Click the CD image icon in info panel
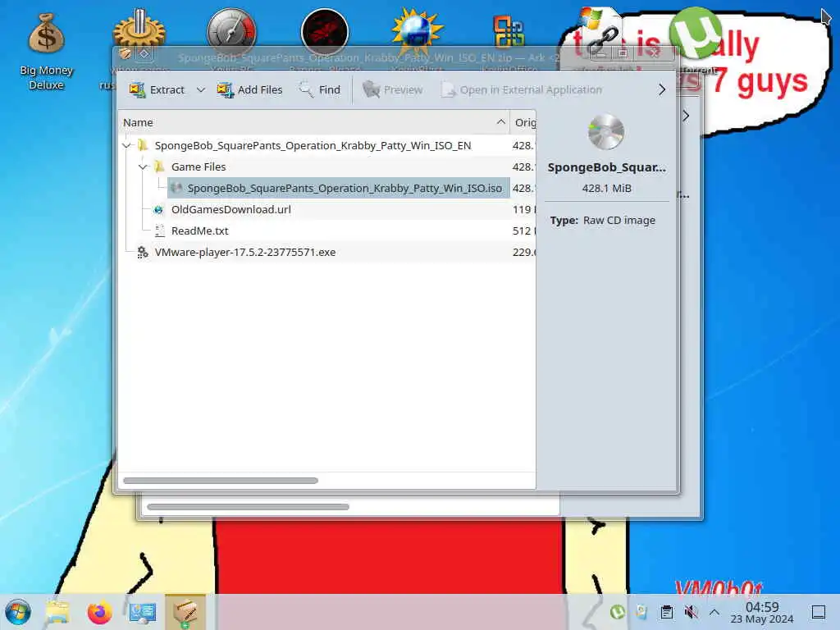The width and height of the screenshot is (840, 630). tap(606, 132)
